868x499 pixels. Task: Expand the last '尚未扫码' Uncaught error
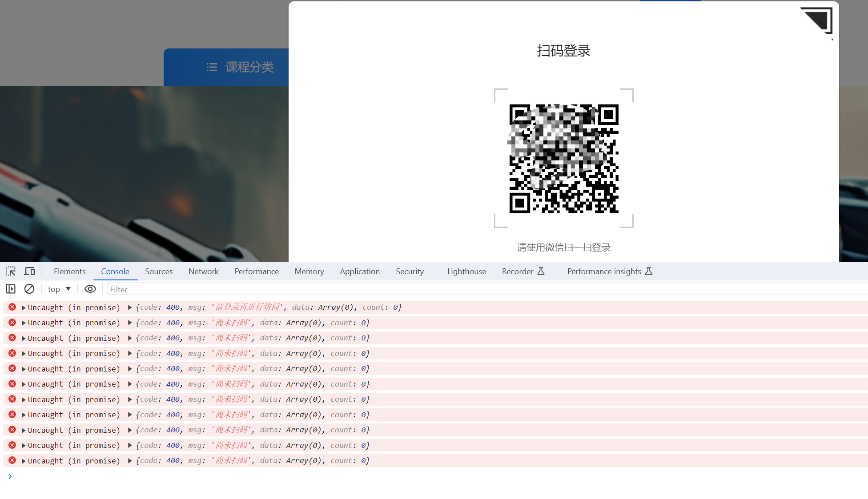[x=24, y=461]
